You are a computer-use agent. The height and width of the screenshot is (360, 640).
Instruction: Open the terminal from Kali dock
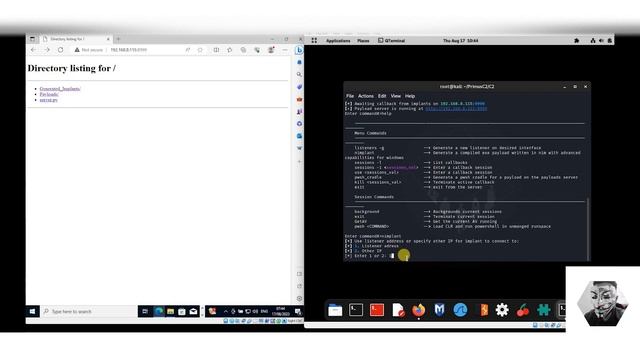356,310
